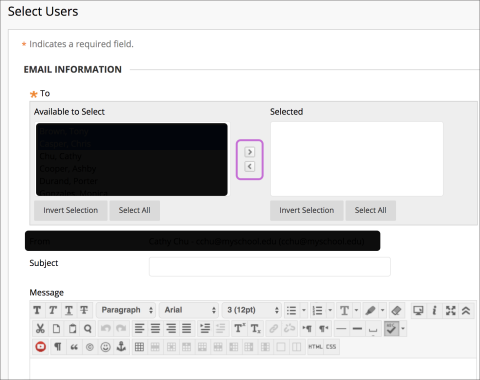Remove link with broken chain icon

[289, 329]
